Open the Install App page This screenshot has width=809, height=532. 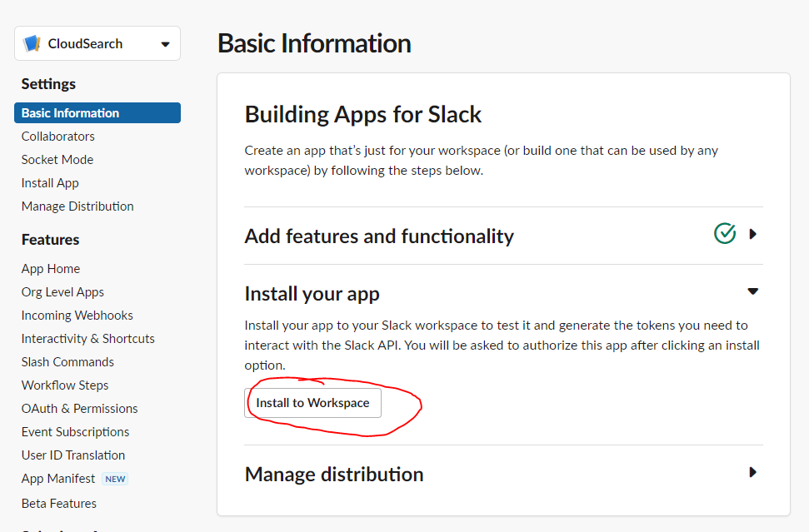(50, 183)
